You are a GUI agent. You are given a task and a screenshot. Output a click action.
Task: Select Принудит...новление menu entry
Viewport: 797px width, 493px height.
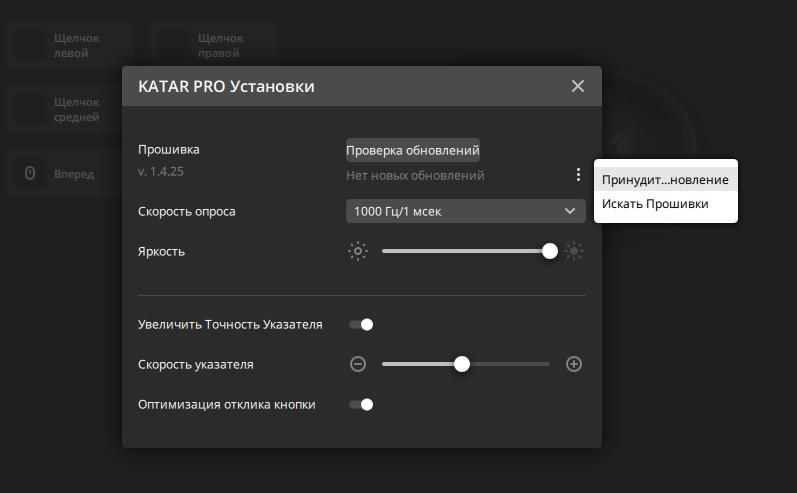click(x=665, y=179)
